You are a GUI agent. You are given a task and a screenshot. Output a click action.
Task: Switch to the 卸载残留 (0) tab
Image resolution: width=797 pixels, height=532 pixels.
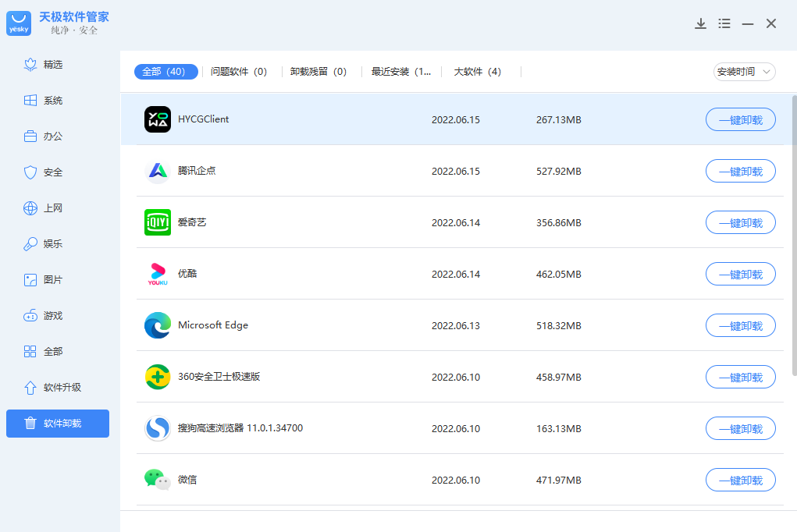318,72
